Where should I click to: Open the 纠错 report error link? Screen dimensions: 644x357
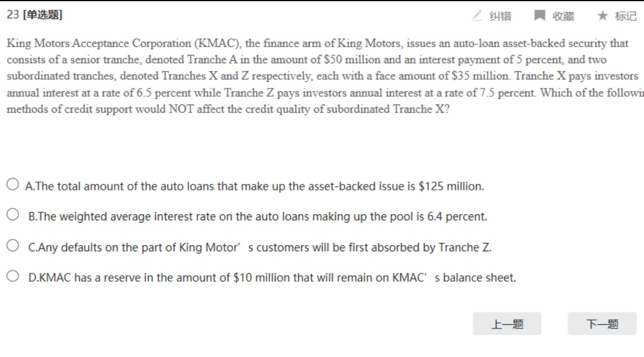[500, 16]
